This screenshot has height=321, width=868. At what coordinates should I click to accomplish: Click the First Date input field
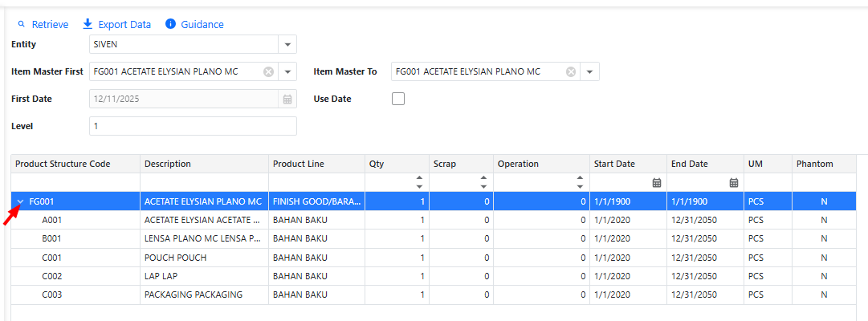coord(185,99)
